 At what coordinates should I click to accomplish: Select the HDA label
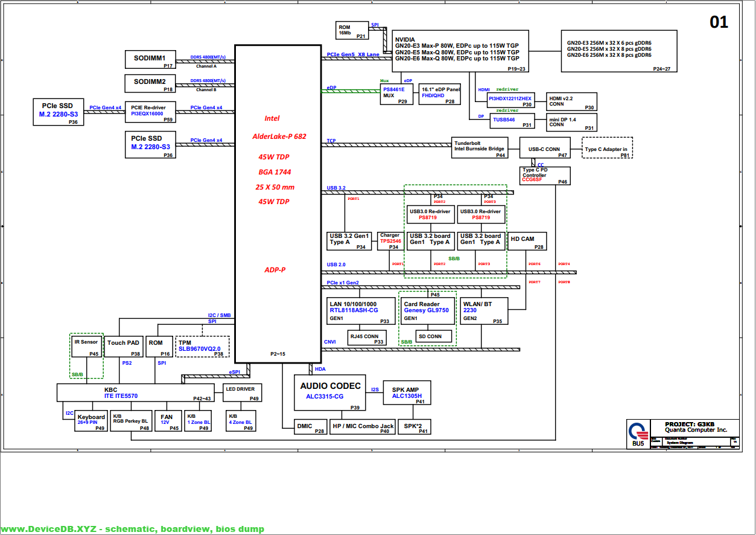pyautogui.click(x=320, y=368)
